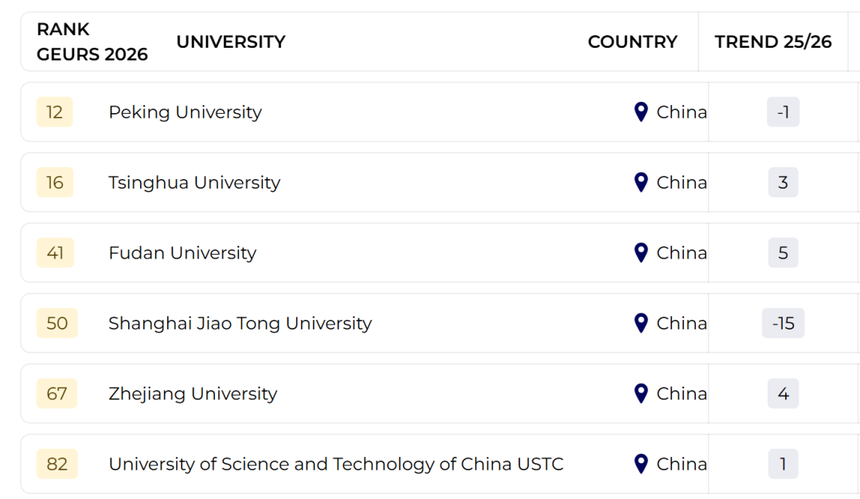Click rank badge 12

pyautogui.click(x=55, y=112)
